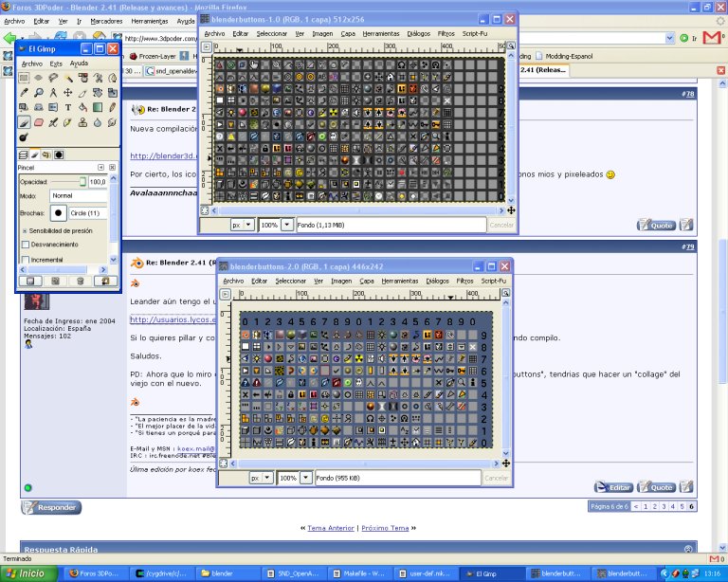This screenshot has height=582, width=728.
Task: Switch to Makefile taskbar item
Action: [360, 573]
